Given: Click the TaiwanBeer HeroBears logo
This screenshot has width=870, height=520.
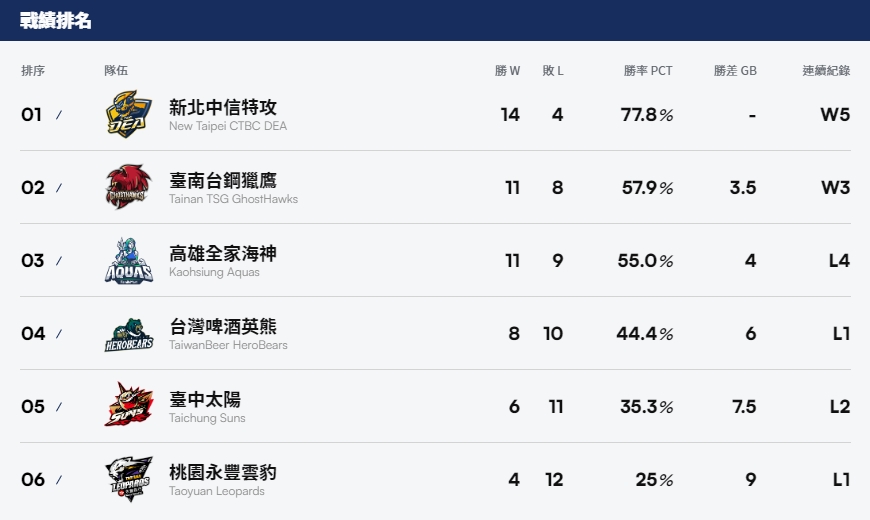Looking at the screenshot, I should [129, 334].
